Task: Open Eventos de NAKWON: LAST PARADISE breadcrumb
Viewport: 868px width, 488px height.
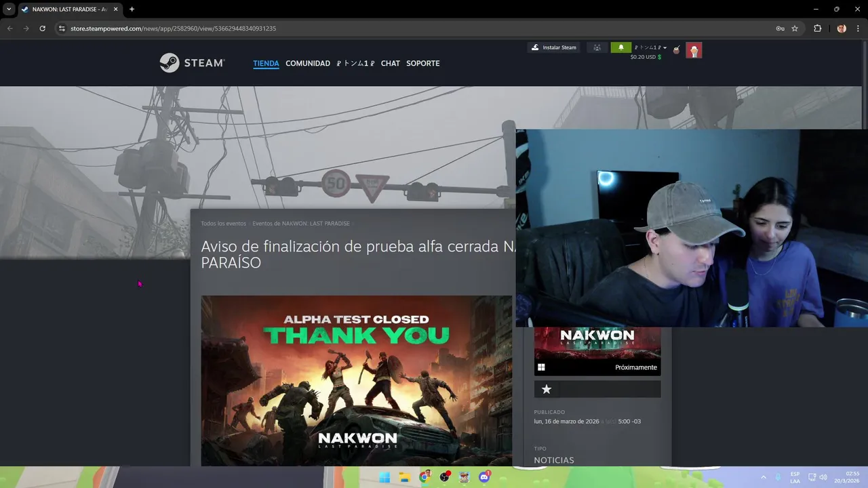Action: (301, 224)
